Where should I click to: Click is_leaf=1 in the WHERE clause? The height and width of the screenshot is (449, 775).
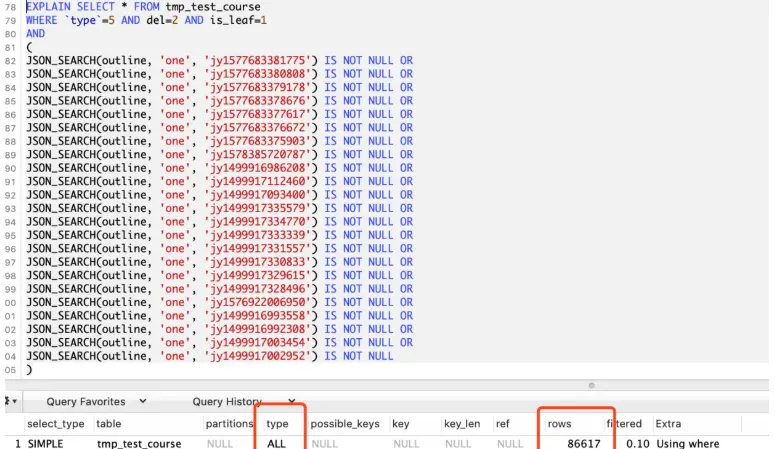point(238,20)
